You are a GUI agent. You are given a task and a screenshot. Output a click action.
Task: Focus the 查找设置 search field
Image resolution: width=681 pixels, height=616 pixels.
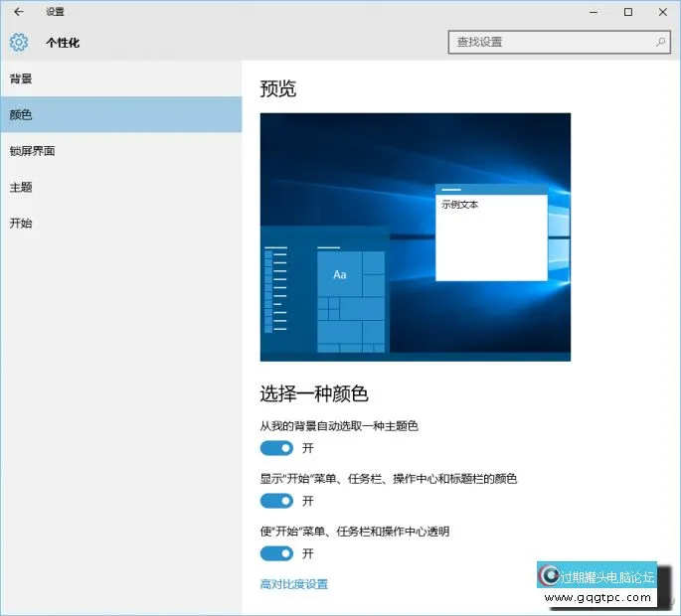pyautogui.click(x=560, y=42)
